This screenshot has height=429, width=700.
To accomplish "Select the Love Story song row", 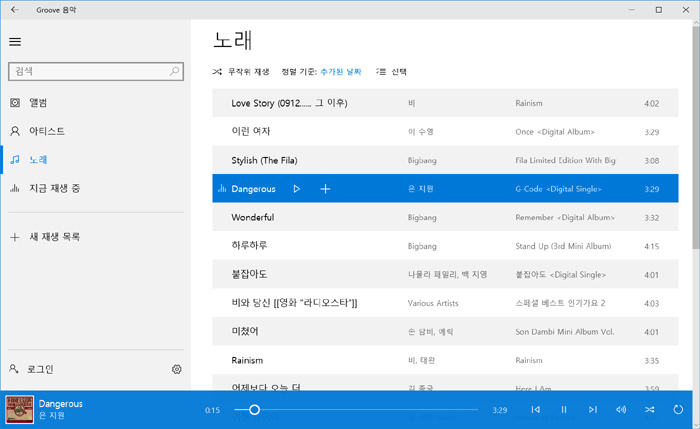I will coord(445,103).
